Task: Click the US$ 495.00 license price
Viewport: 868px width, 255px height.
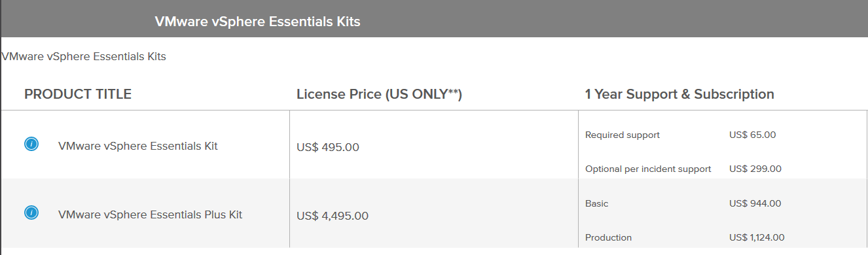Action: (x=328, y=148)
